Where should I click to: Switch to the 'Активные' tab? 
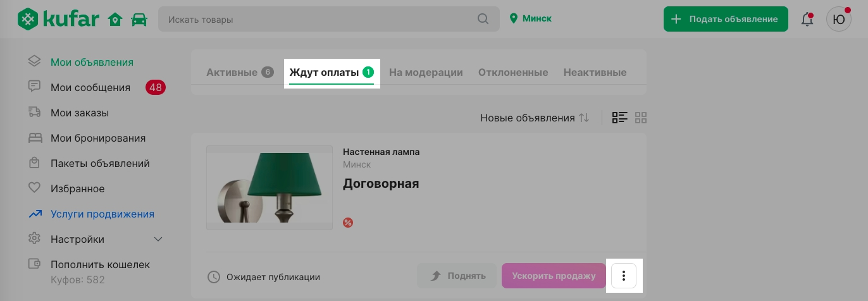click(x=239, y=72)
